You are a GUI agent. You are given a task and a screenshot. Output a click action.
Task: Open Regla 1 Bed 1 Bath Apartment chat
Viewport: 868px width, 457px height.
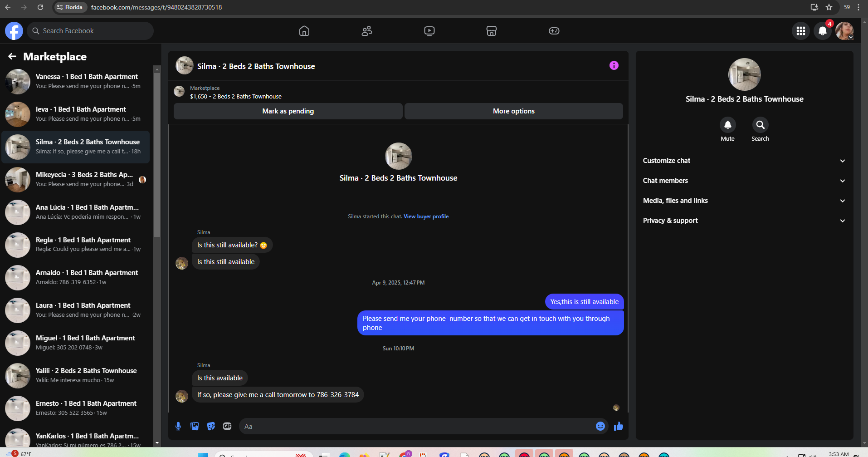pyautogui.click(x=76, y=245)
